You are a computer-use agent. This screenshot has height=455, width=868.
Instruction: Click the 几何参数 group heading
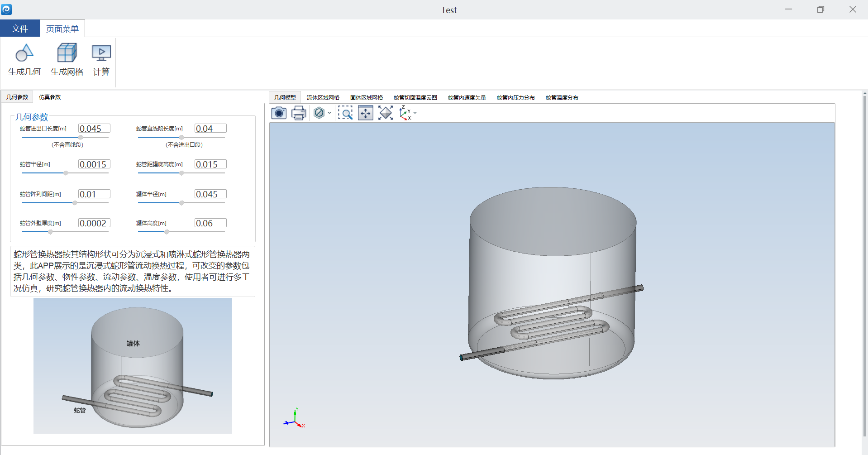tap(32, 117)
